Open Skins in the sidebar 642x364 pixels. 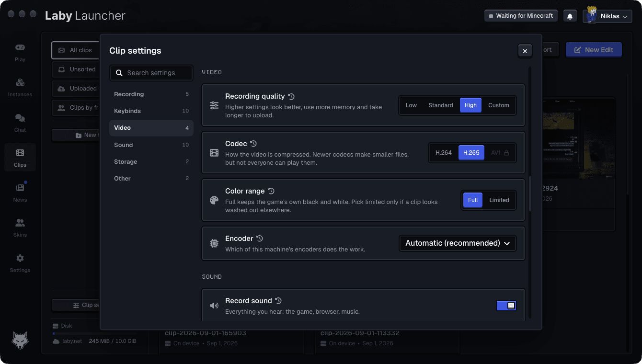pos(20,228)
